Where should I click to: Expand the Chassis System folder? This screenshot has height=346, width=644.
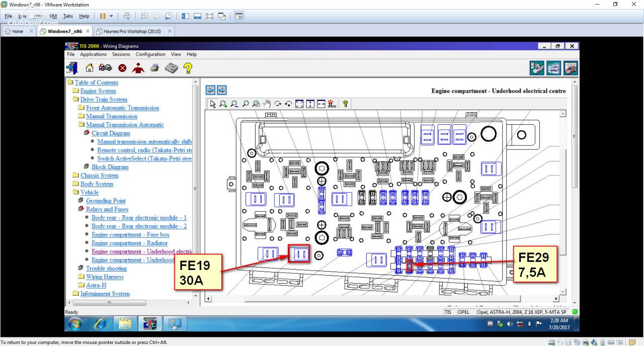point(76,176)
